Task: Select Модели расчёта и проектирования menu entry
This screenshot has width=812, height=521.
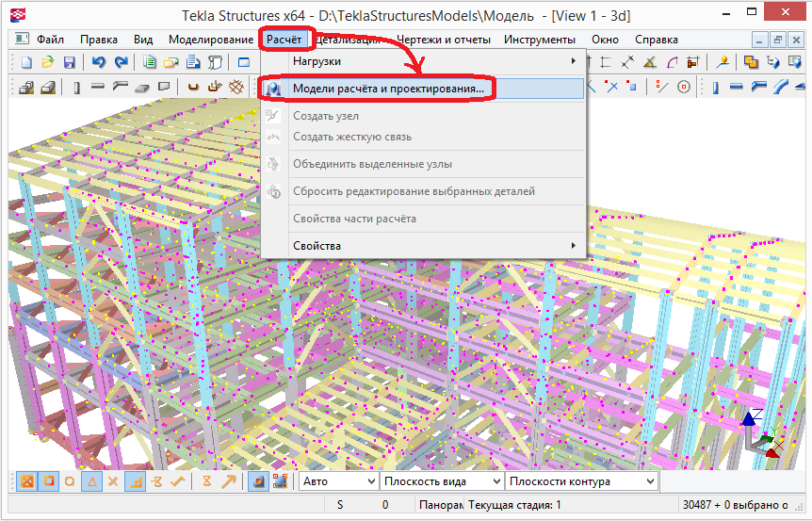Action: (424, 89)
